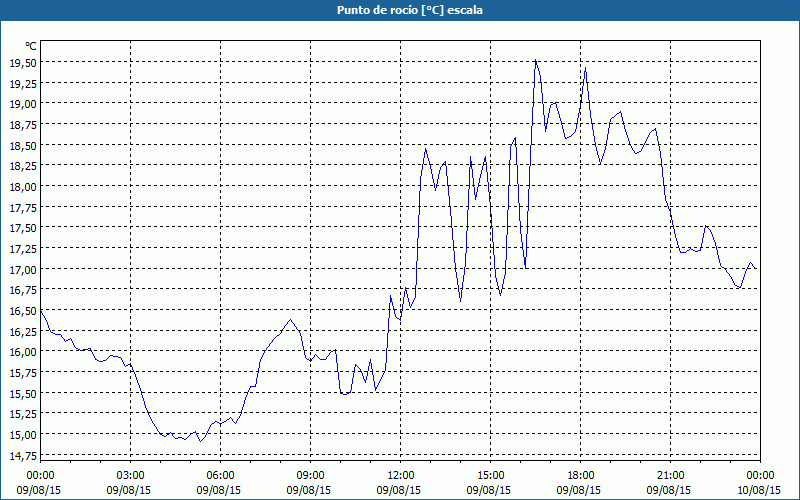Click the 18:00 time axis label
The image size is (800, 500).
[x=581, y=476]
